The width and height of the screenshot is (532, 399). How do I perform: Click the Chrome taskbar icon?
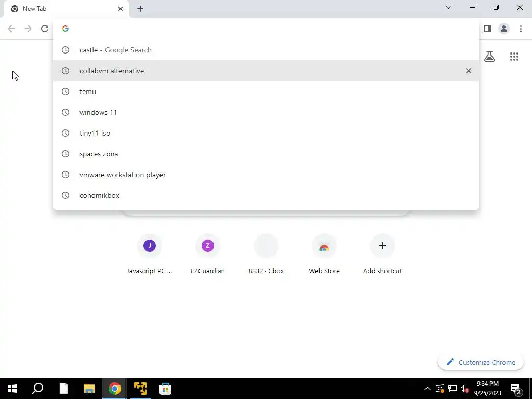[x=115, y=389]
